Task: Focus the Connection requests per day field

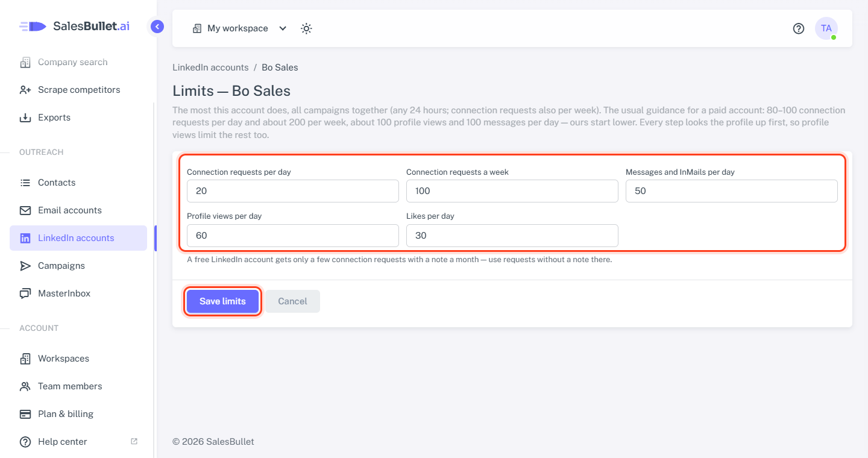Action: (x=293, y=191)
